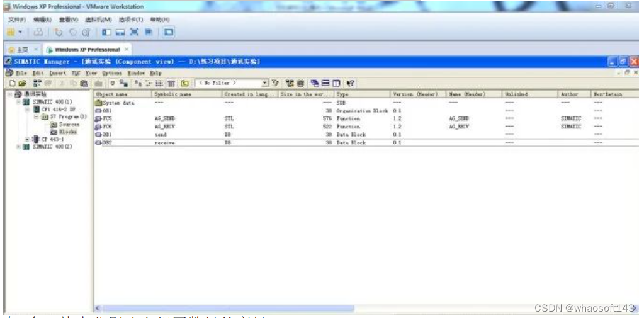
Task: Click the Cascade windows toolbar icon
Action: (315, 83)
